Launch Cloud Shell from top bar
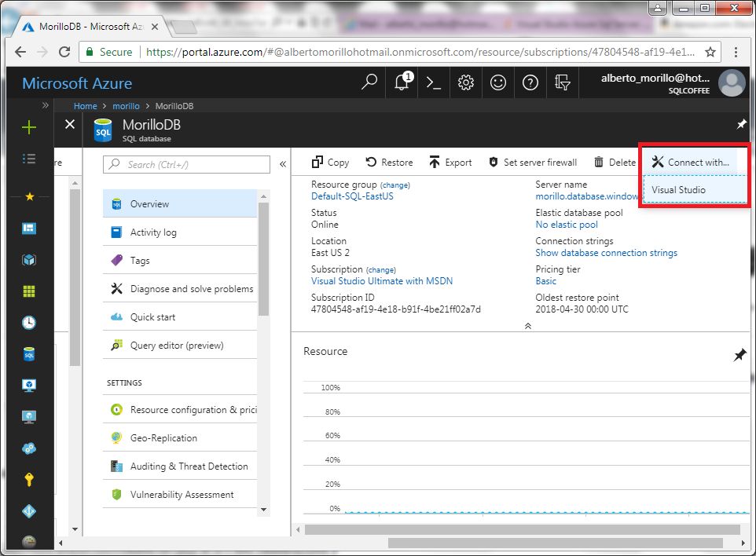This screenshot has width=756, height=556. point(434,83)
